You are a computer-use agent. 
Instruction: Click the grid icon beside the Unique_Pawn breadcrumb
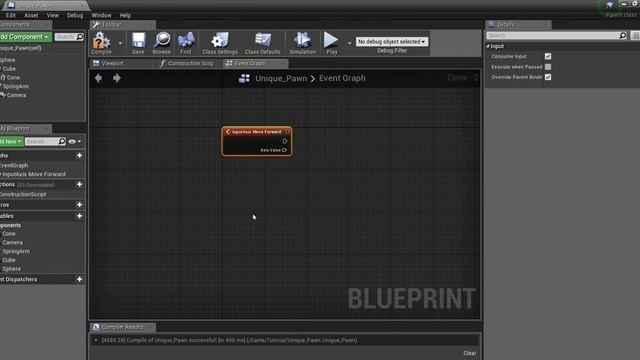244,78
